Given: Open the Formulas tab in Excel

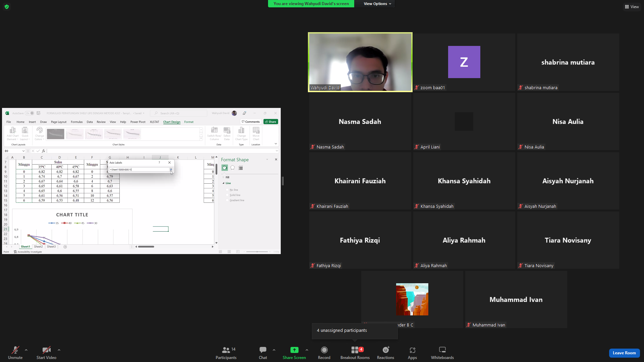Looking at the screenshot, I should point(76,122).
